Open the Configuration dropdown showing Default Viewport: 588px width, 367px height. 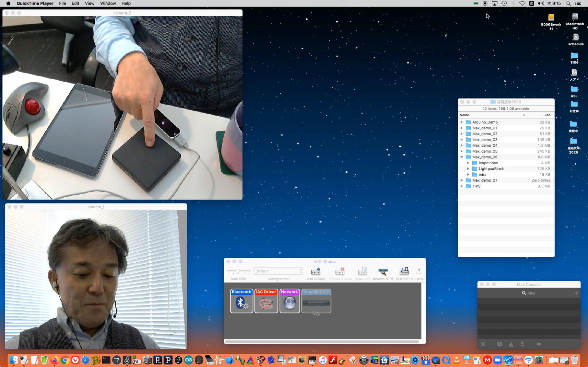278,271
